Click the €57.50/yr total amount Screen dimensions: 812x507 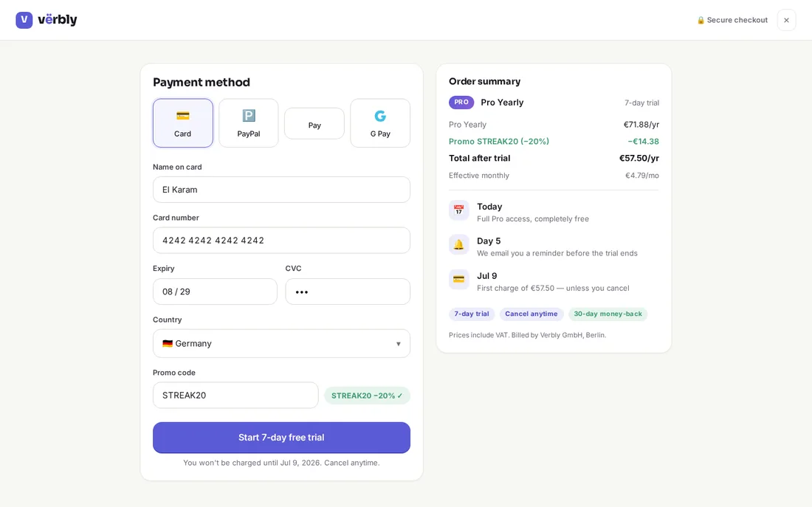639,158
